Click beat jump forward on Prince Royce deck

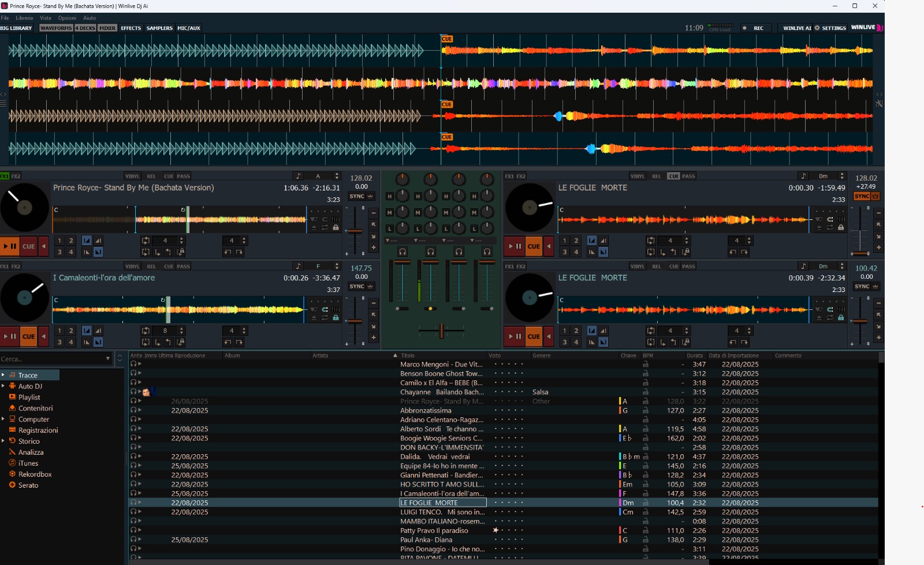[239, 252]
